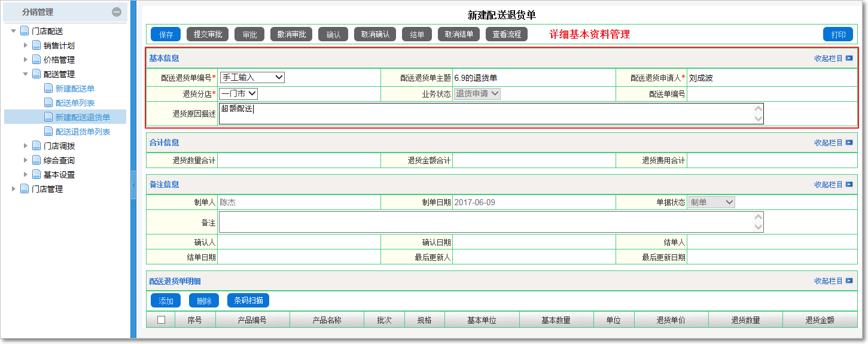
Task: Collapse the 门店配送 tree node arrow
Action: click(x=14, y=31)
